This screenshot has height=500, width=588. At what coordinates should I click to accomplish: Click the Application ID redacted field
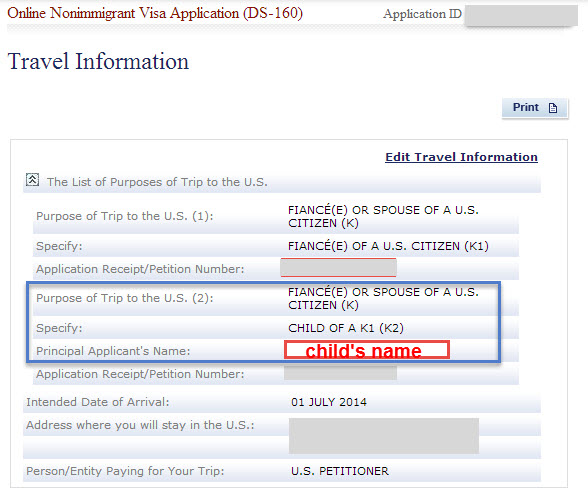pyautogui.click(x=521, y=15)
